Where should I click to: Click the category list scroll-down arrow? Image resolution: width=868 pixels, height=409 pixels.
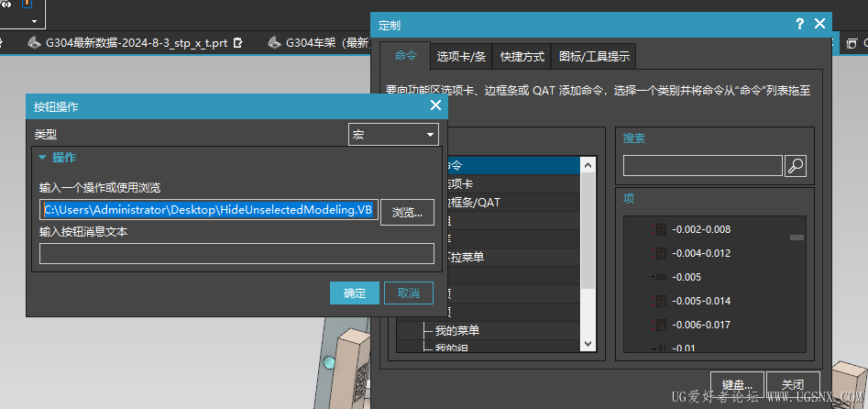(x=588, y=344)
